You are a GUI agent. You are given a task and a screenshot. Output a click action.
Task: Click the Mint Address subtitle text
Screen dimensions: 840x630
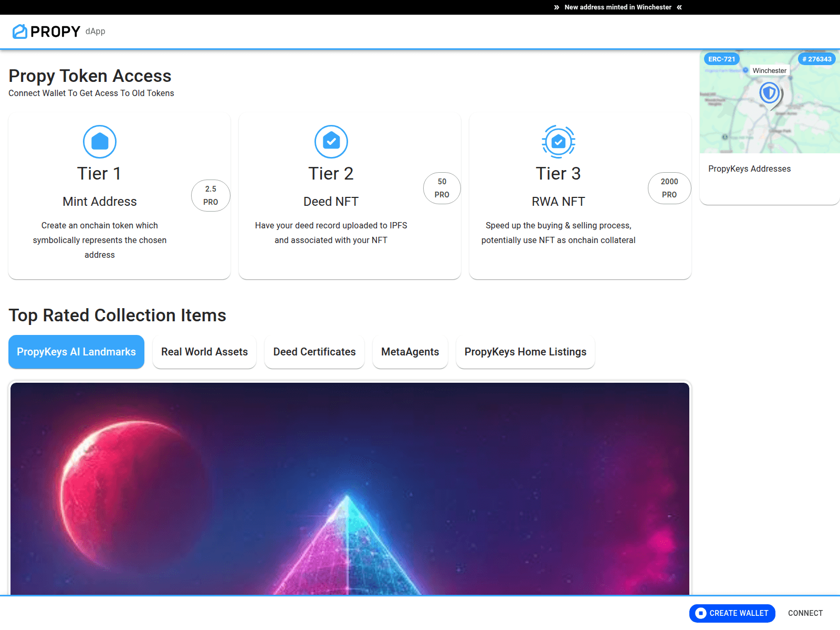pos(100,202)
